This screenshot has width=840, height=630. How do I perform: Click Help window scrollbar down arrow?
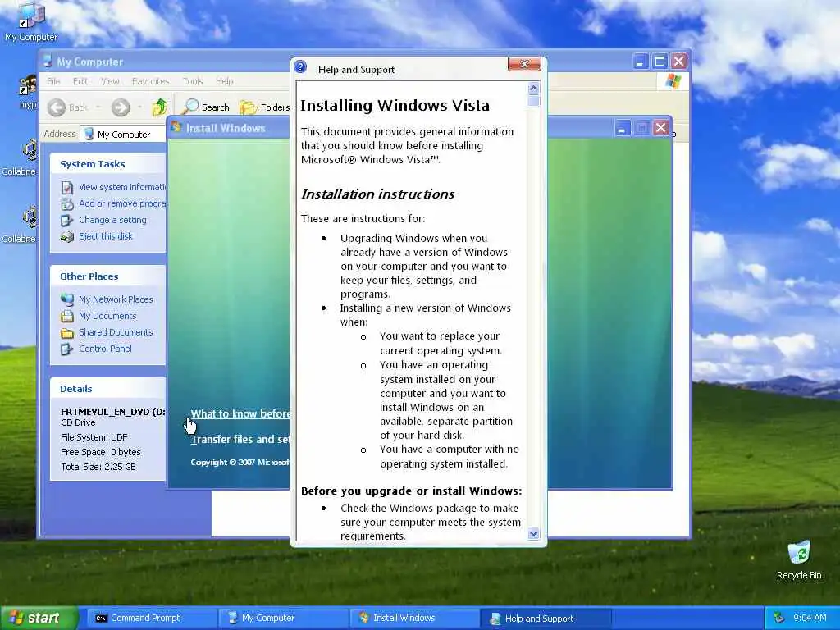point(533,533)
